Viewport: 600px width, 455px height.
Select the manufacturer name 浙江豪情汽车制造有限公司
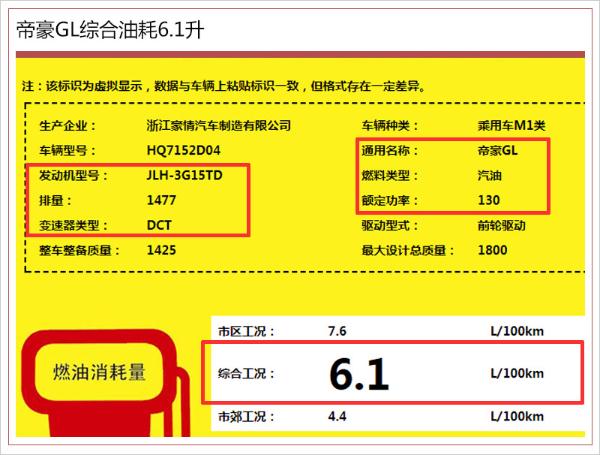[219, 126]
